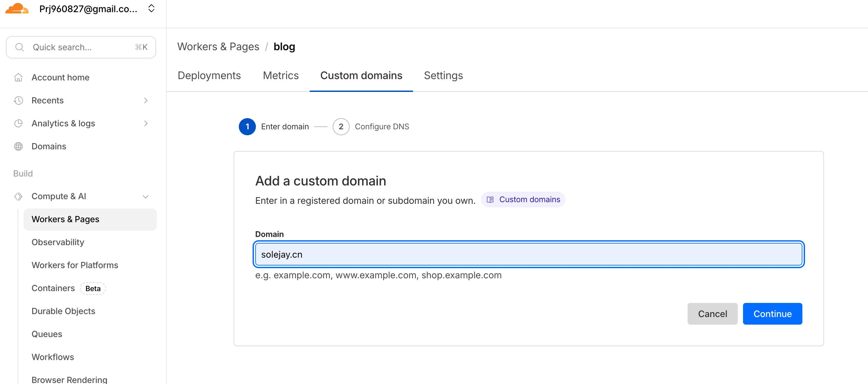Screen dimensions: 868x384
Task: Open the Settings tab
Action: [x=443, y=75]
